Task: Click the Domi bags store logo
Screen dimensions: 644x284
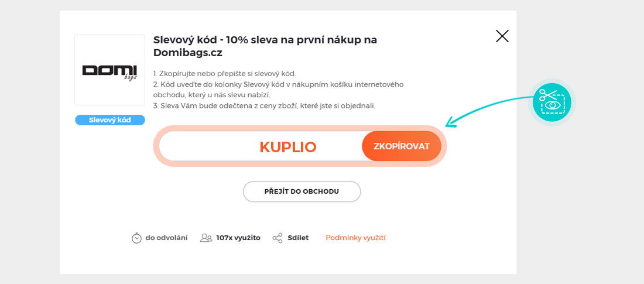Action: (109, 70)
